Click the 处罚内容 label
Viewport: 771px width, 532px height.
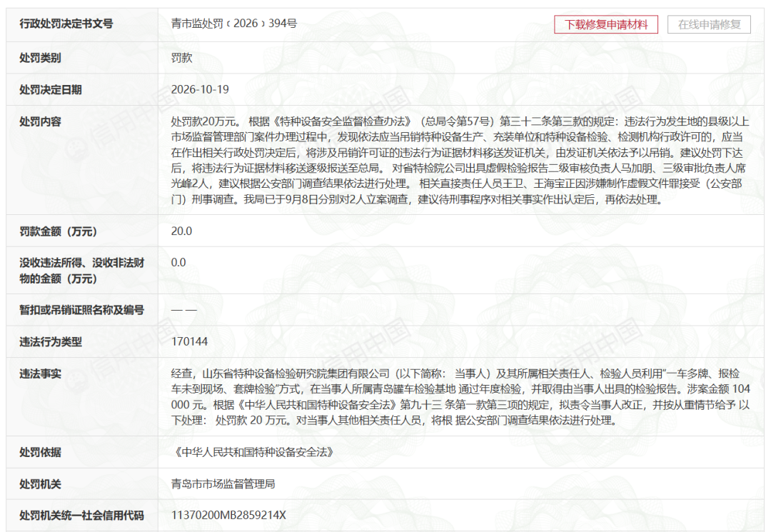click(x=40, y=122)
